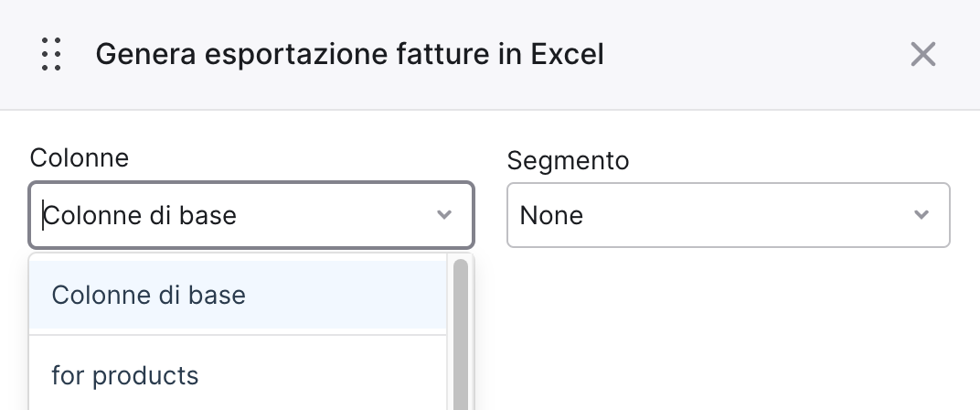Click the 'Genera esportazione fatture in Excel' title
The image size is (980, 410).
tap(349, 54)
